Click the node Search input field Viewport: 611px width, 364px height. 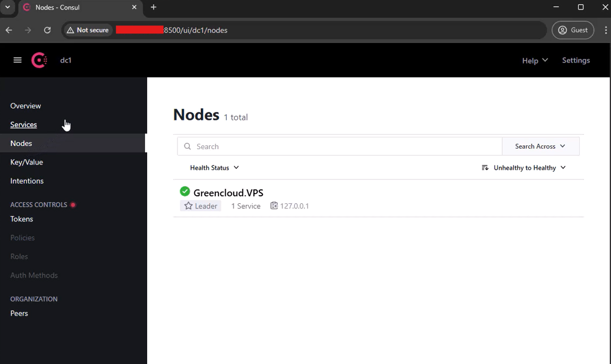tap(340, 146)
